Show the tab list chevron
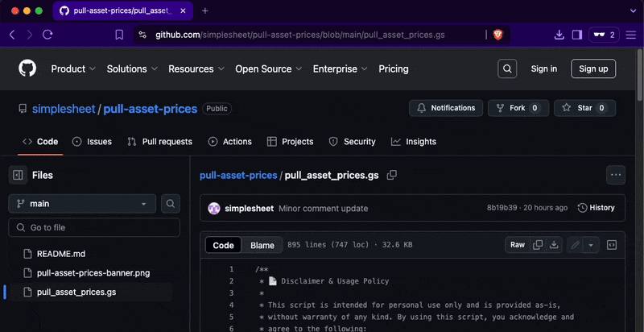The width and height of the screenshot is (644, 332). click(633, 10)
